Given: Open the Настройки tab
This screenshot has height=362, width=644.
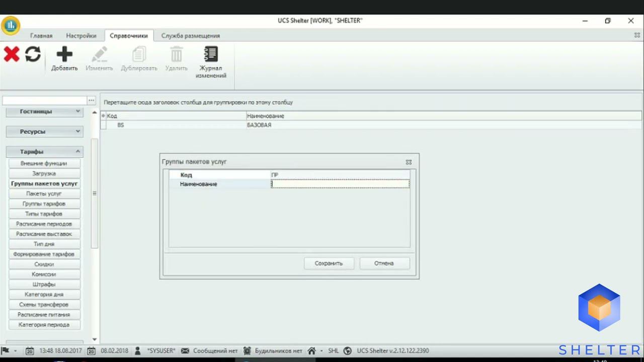Looking at the screenshot, I should click(x=81, y=36).
